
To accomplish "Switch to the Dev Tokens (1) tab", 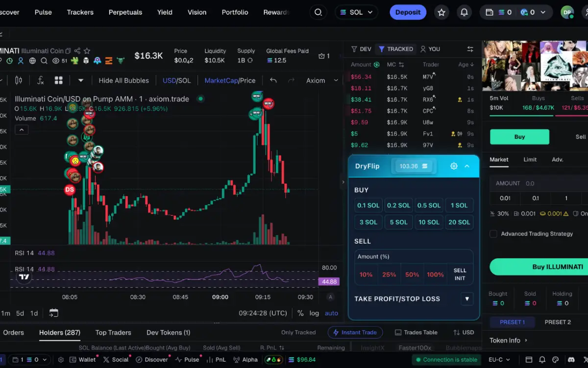I will pyautogui.click(x=168, y=333).
